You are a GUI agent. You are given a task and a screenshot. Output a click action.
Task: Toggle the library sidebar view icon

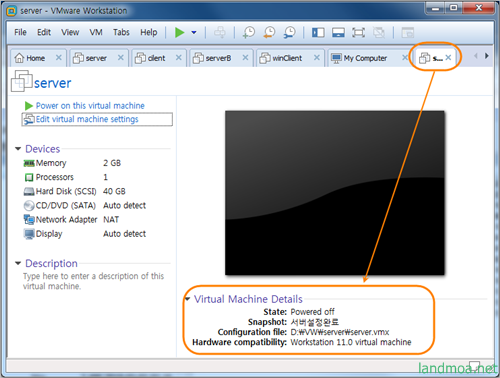point(318,33)
